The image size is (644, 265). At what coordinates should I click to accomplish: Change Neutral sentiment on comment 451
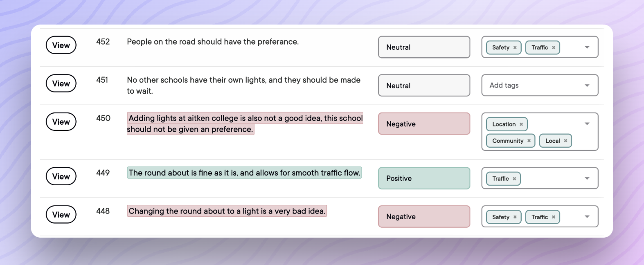coord(424,85)
